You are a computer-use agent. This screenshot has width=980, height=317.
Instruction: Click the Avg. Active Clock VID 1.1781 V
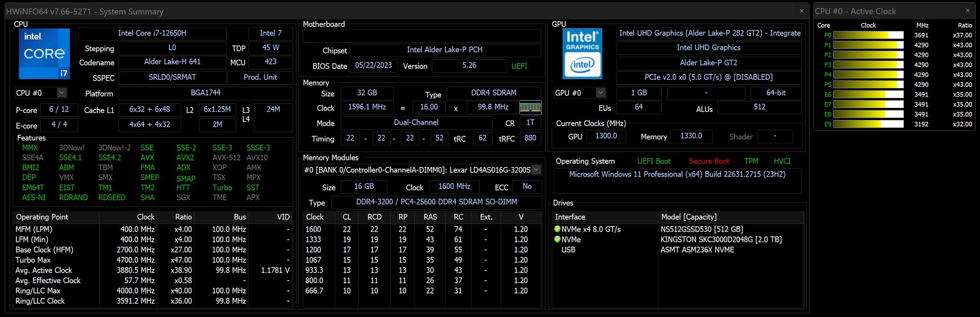(275, 270)
